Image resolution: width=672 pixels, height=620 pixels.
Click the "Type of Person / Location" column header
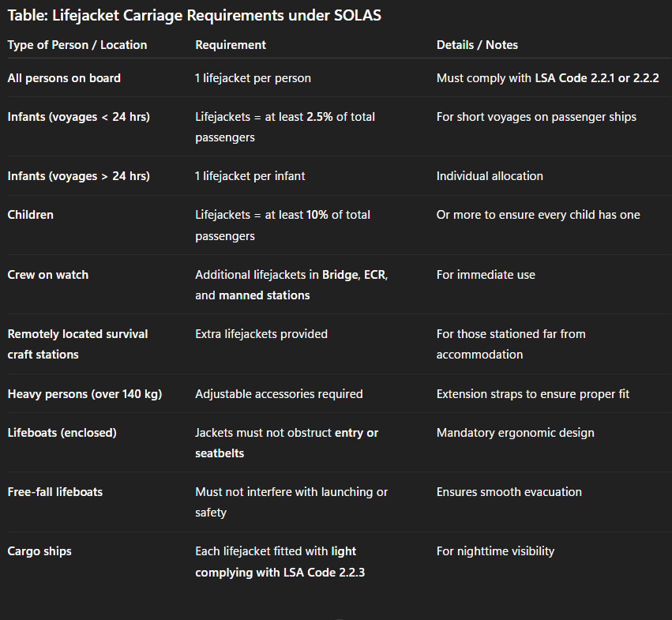coord(77,45)
